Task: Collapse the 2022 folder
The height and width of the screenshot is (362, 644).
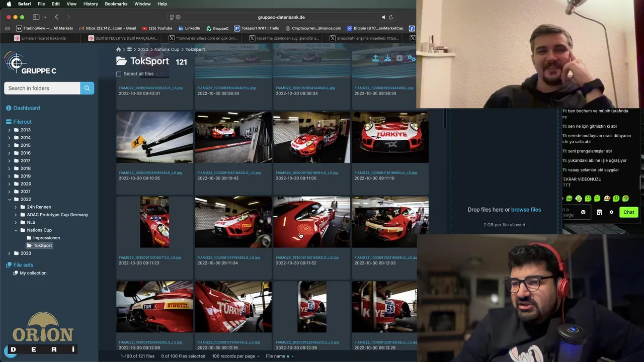Action: pyautogui.click(x=9, y=200)
